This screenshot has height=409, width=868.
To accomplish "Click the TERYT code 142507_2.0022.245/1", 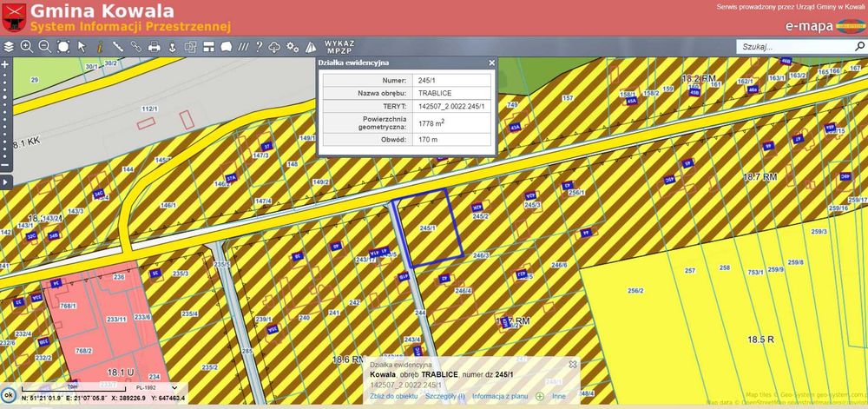I will [x=451, y=105].
